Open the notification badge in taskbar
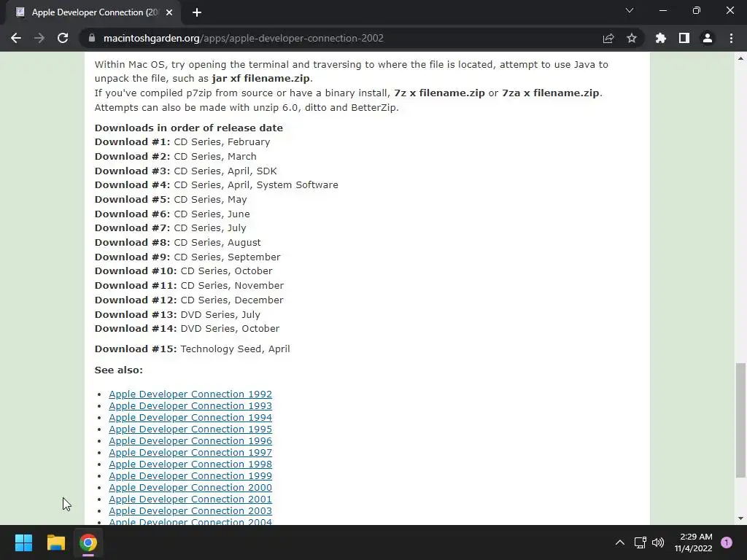The height and width of the screenshot is (560, 747). click(x=727, y=542)
